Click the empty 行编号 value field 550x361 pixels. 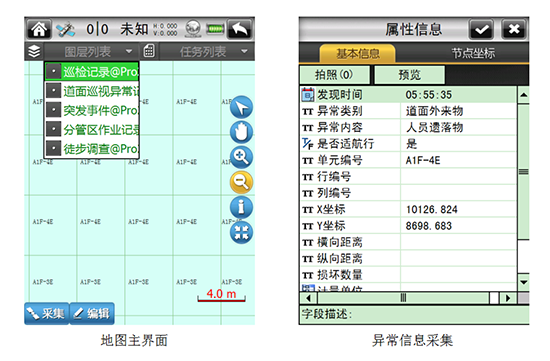click(458, 176)
